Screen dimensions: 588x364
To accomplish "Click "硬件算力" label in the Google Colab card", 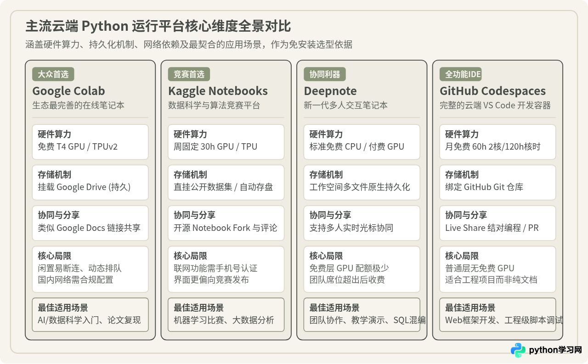I will pyautogui.click(x=54, y=134).
